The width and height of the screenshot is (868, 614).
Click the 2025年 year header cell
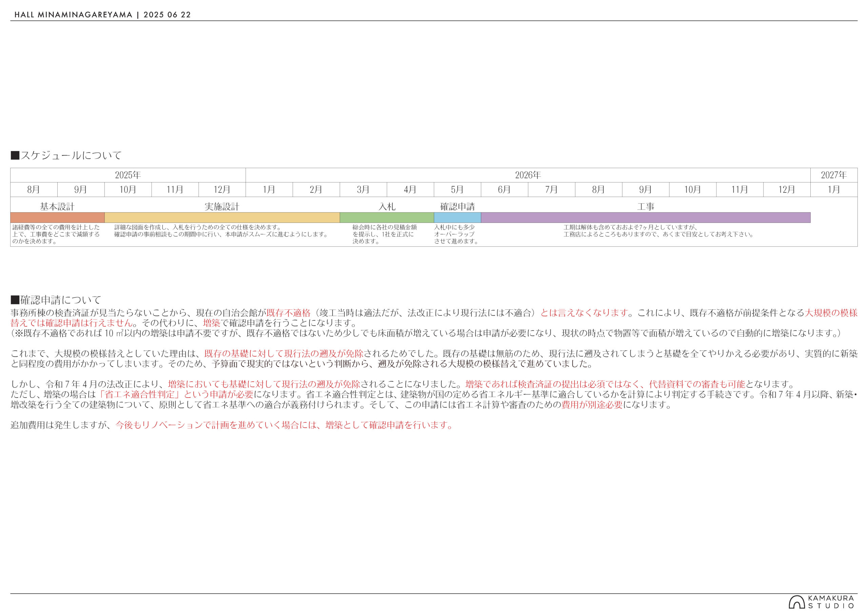click(128, 175)
